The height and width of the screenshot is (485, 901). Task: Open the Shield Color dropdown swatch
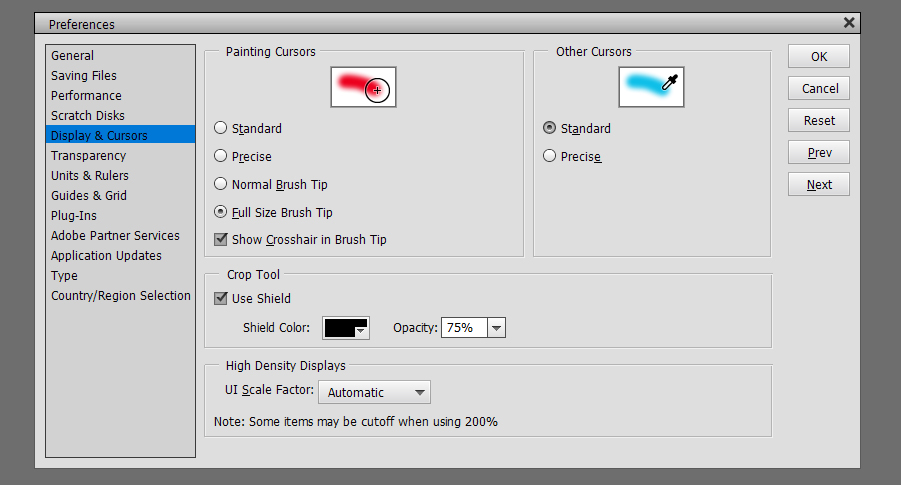coord(346,328)
